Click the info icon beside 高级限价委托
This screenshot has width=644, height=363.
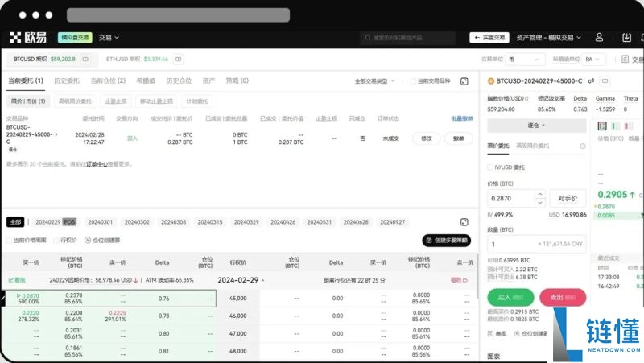point(582,146)
